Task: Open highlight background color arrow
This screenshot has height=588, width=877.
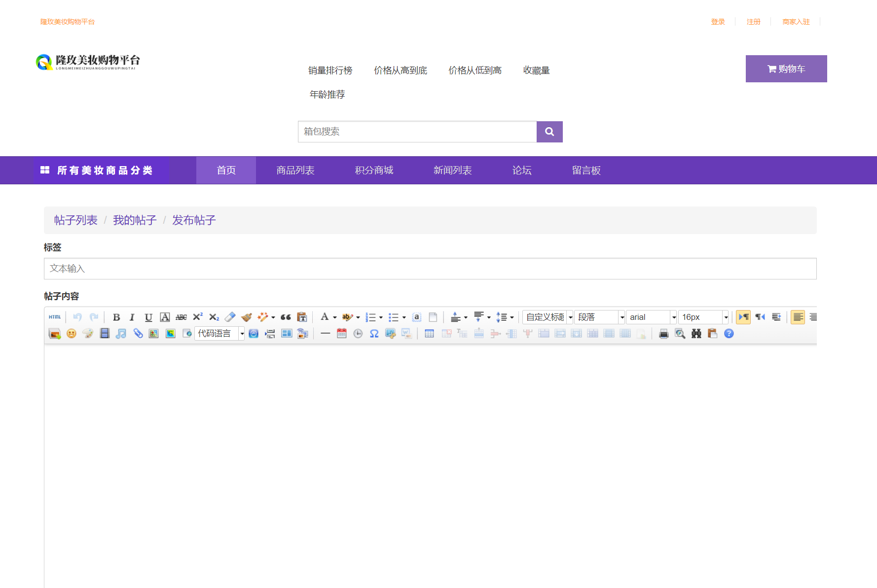Action: (358, 317)
